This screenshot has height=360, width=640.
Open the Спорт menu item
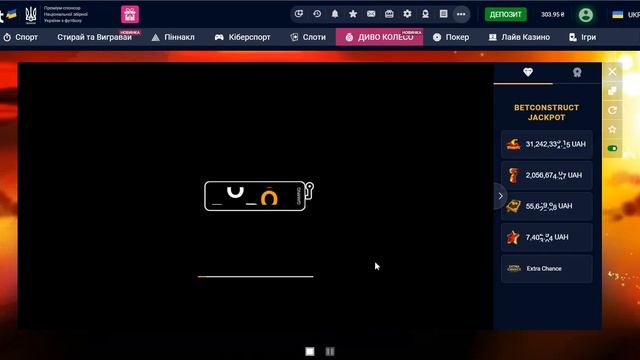(21, 37)
